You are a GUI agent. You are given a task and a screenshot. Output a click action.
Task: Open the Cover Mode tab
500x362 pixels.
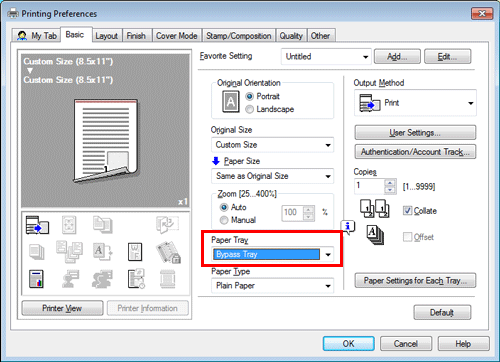click(x=176, y=36)
